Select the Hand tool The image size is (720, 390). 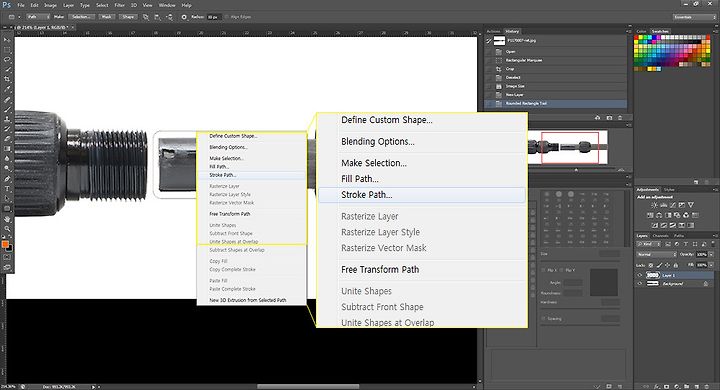(x=7, y=219)
